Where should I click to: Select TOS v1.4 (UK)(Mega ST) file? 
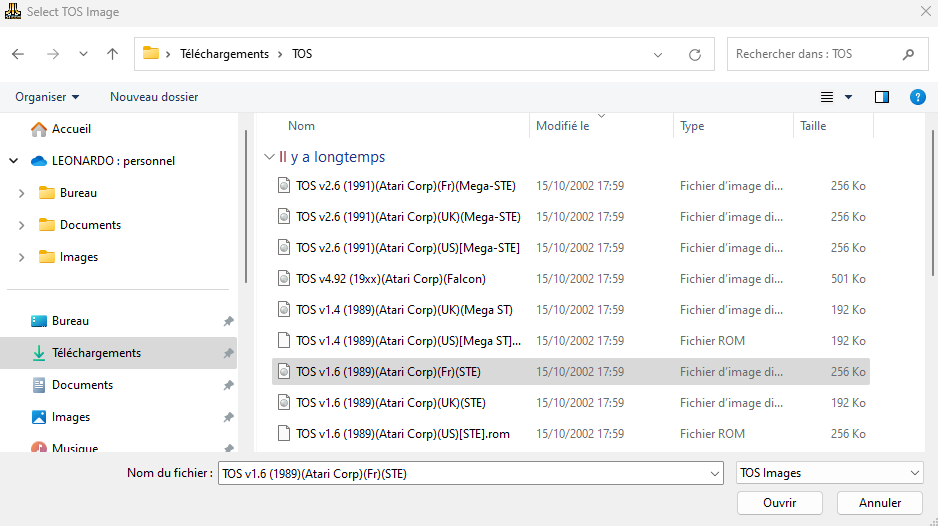[571, 310]
